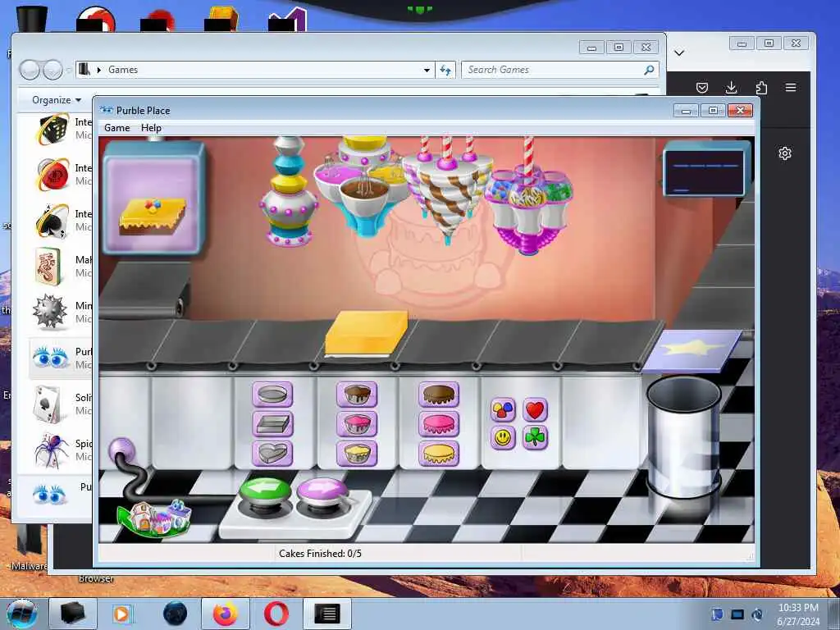Open Opera from the taskbar
The height and width of the screenshot is (630, 840).
click(x=276, y=614)
